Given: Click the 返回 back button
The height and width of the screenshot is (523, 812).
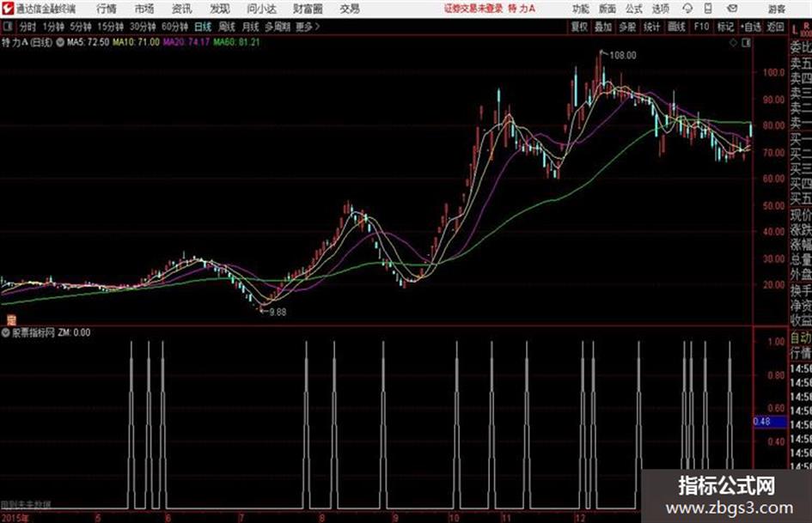Looking at the screenshot, I should pos(775,27).
